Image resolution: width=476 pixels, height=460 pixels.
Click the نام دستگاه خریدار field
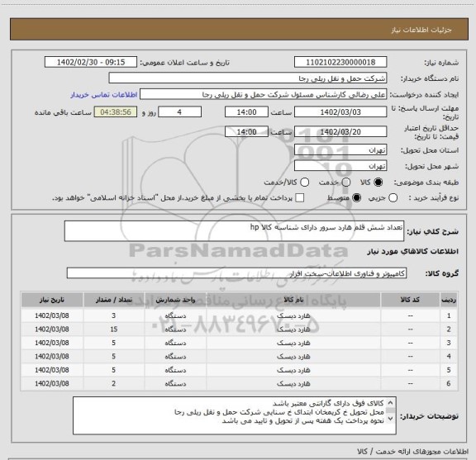pyautogui.click(x=248, y=78)
